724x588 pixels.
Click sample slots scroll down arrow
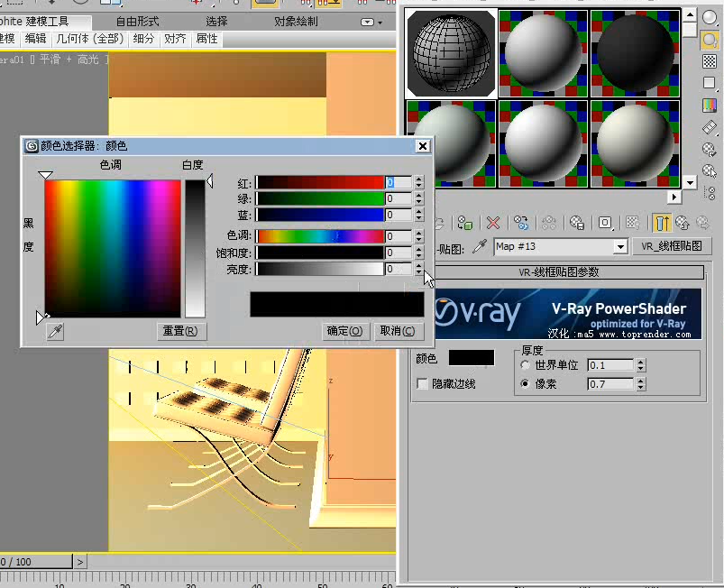pyautogui.click(x=690, y=182)
